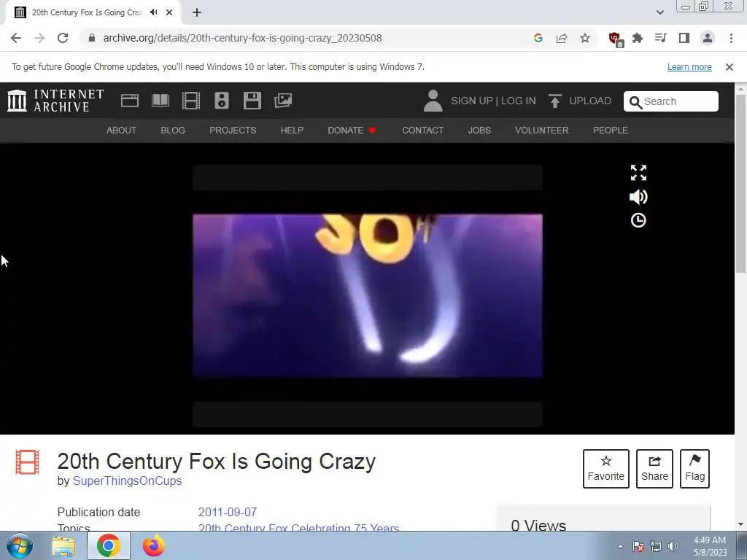747x560 pixels.
Task: Open the uBlock Origin extension icon
Action: click(616, 39)
